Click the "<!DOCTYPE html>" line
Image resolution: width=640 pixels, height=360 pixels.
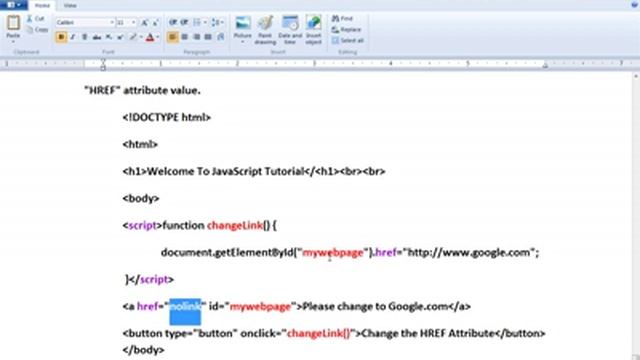pos(167,118)
